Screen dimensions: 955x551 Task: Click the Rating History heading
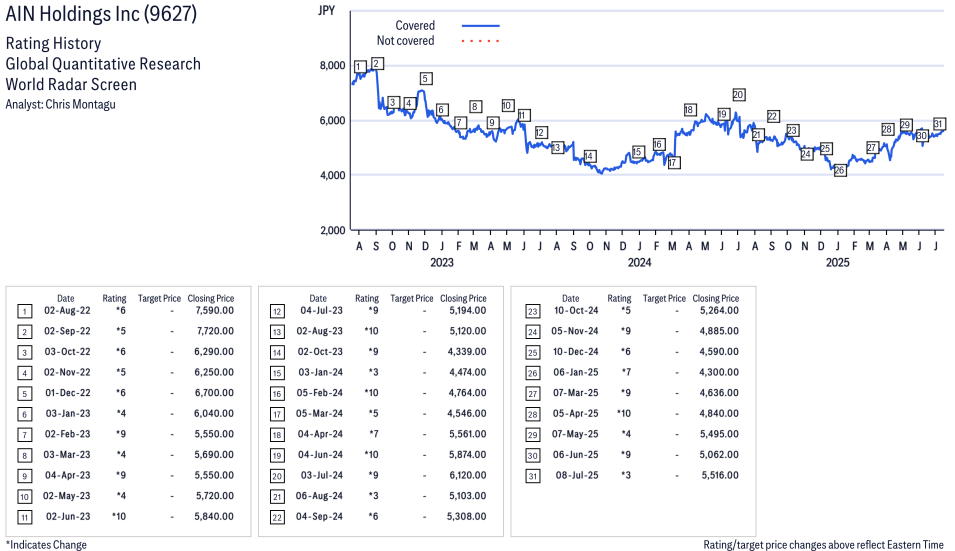tap(53, 43)
